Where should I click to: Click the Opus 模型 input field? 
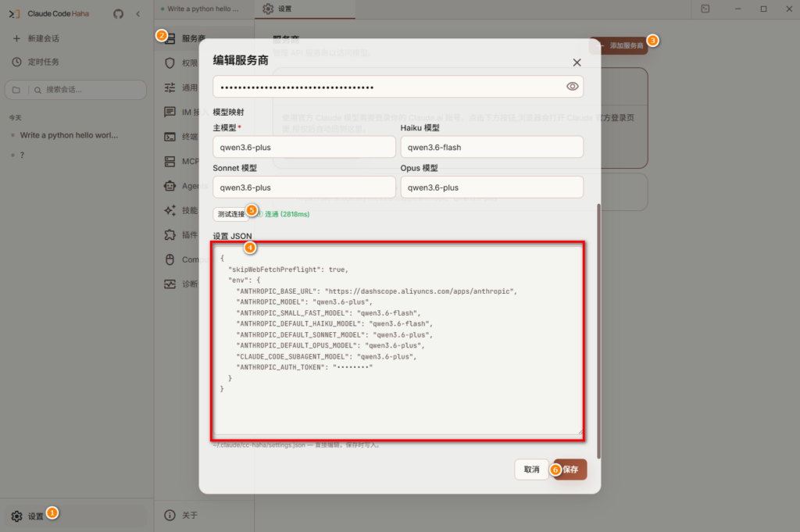click(x=492, y=187)
